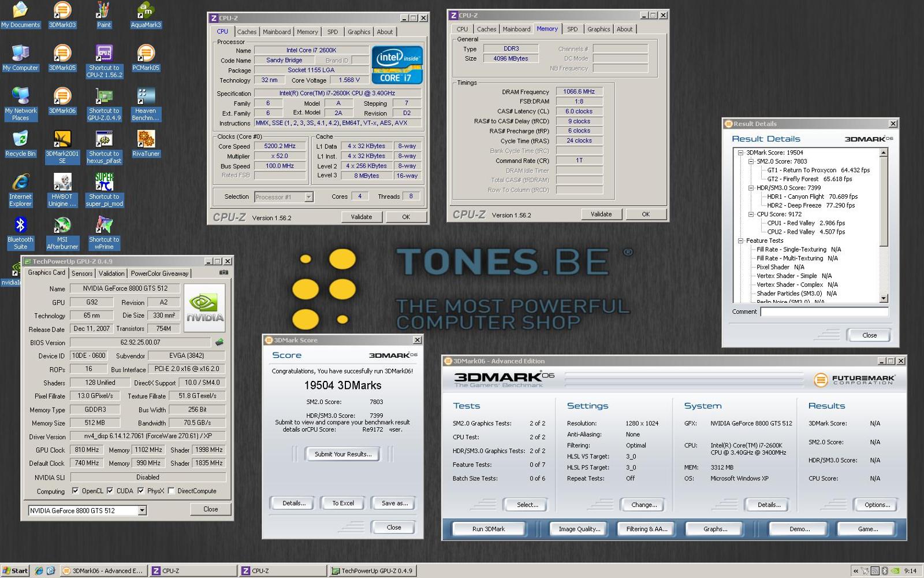Launch Heaven Benchmark desktop icon

146,103
